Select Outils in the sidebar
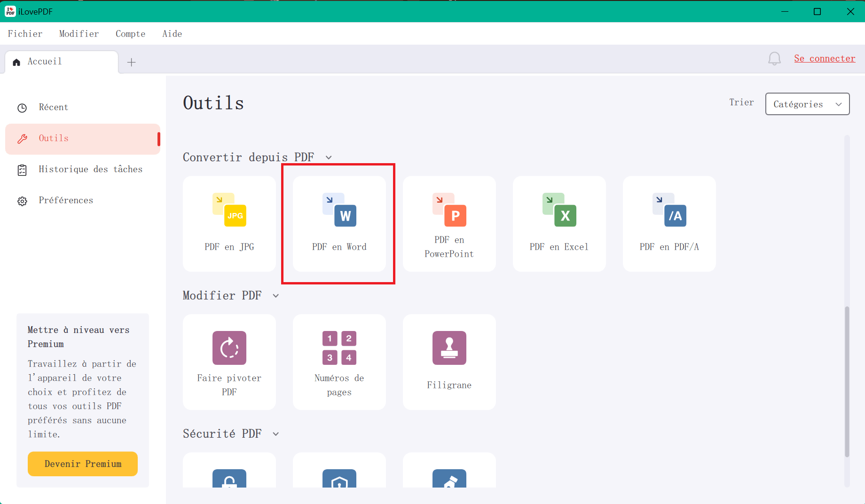This screenshot has height=504, width=865. click(83, 139)
